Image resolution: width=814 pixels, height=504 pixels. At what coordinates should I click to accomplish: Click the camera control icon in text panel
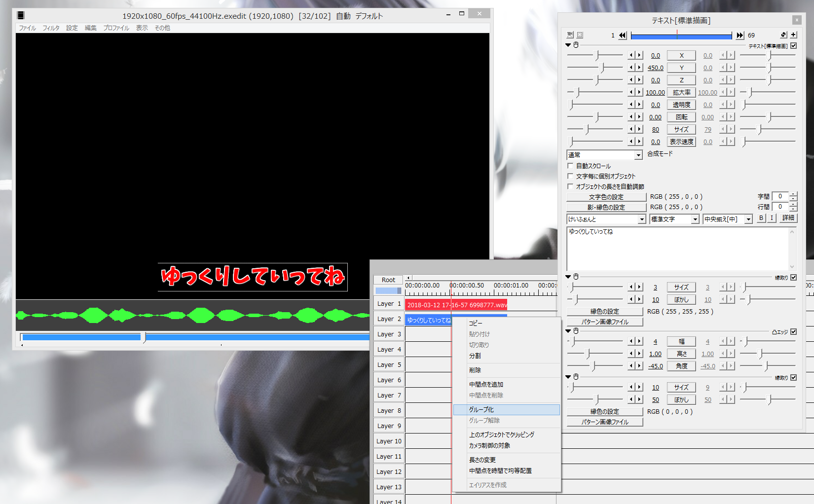coord(570,35)
